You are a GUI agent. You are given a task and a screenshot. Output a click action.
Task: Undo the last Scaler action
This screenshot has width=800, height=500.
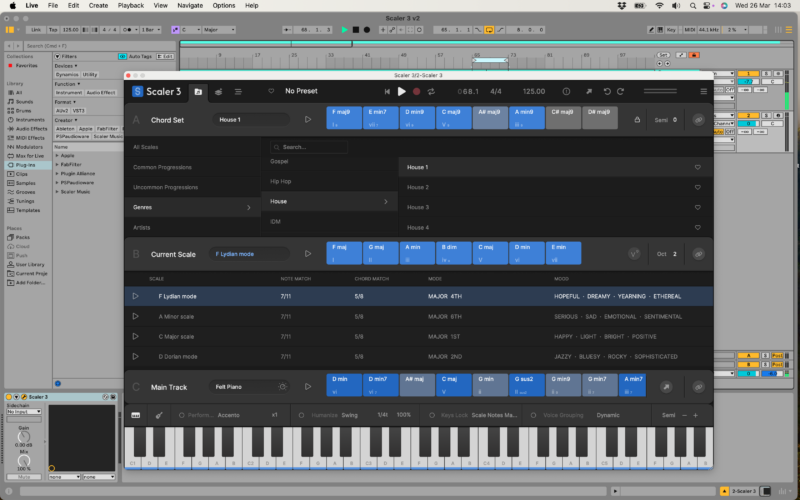607,91
